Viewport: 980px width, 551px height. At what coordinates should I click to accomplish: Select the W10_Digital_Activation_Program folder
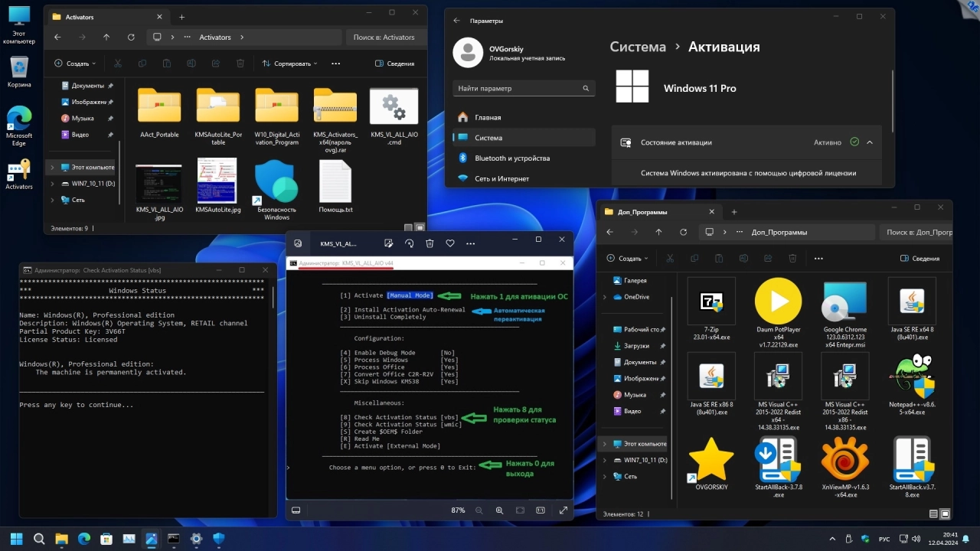[276, 117]
